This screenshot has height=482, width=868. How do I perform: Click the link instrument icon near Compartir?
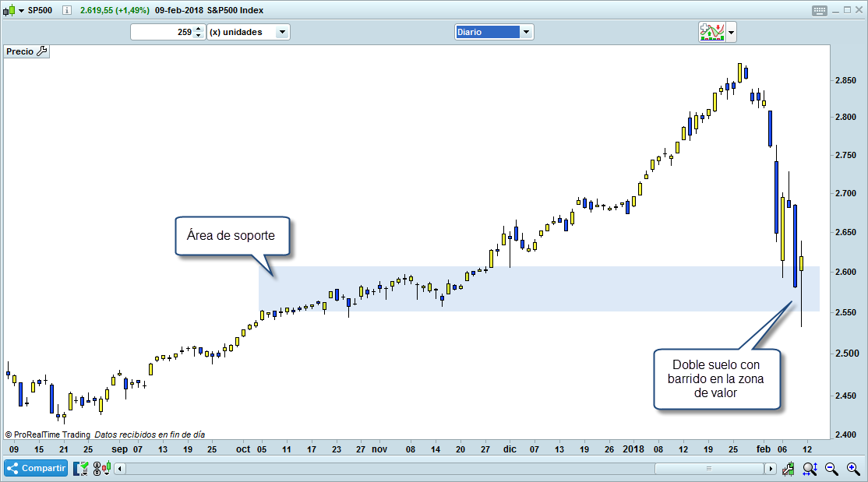pyautogui.click(x=97, y=468)
